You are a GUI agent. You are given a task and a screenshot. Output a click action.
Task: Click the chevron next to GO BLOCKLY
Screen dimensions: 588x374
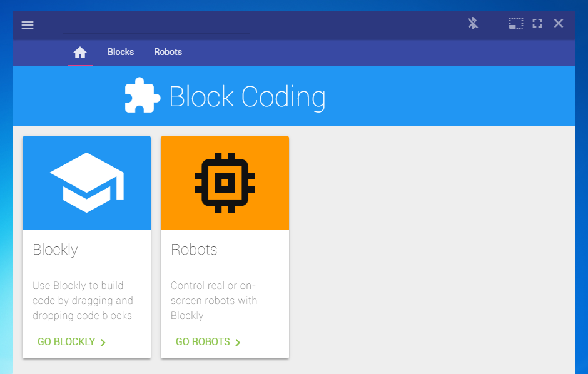point(103,343)
